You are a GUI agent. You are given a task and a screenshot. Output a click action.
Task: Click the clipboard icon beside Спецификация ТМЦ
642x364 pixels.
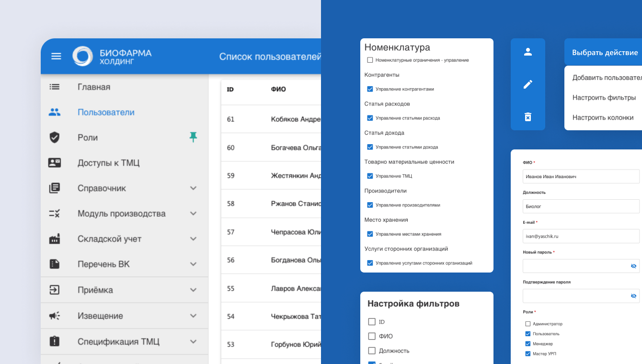point(55,341)
